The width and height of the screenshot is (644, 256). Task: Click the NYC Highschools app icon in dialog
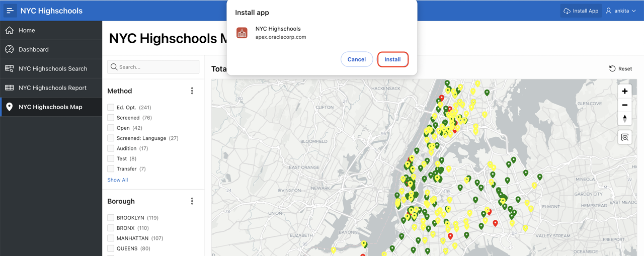[x=242, y=33]
